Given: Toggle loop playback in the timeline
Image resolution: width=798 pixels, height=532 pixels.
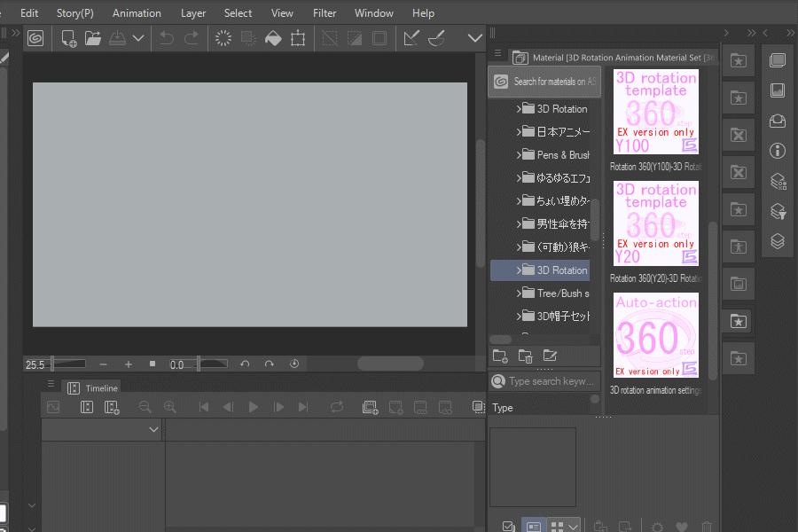Looking at the screenshot, I should [x=337, y=407].
